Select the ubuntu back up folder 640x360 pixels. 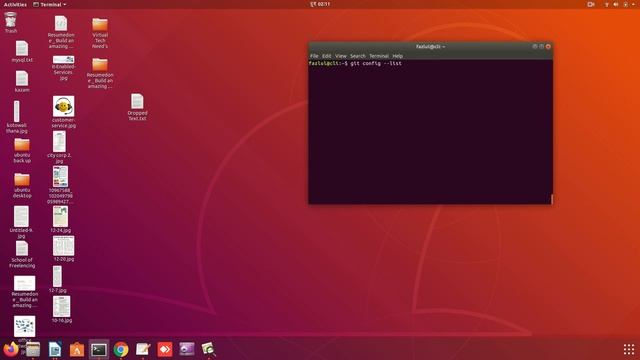[x=22, y=151]
